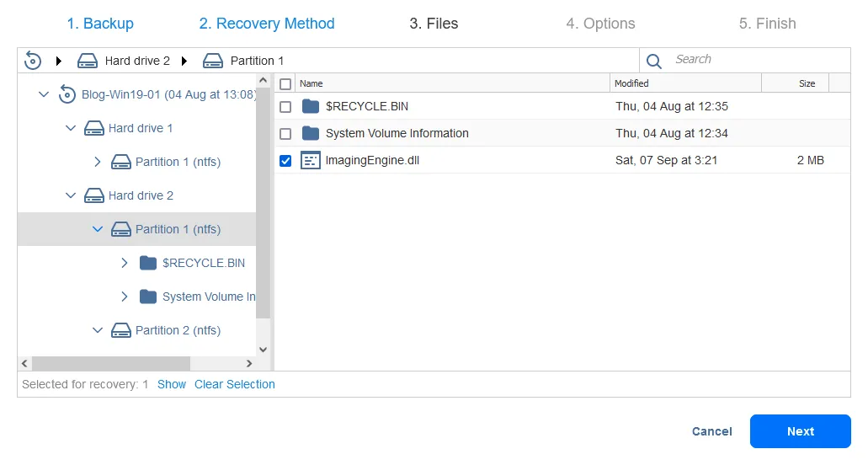The height and width of the screenshot is (465, 868).
Task: Click the search magnifier icon
Action: click(654, 61)
